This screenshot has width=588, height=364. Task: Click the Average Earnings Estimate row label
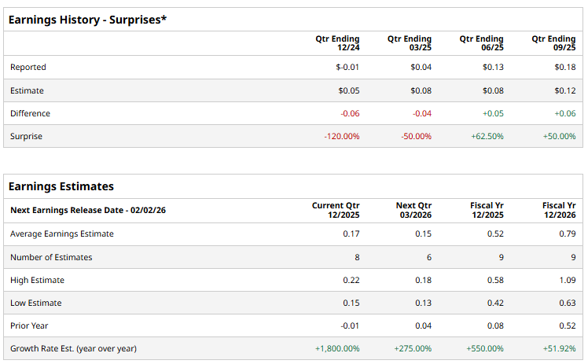click(62, 233)
